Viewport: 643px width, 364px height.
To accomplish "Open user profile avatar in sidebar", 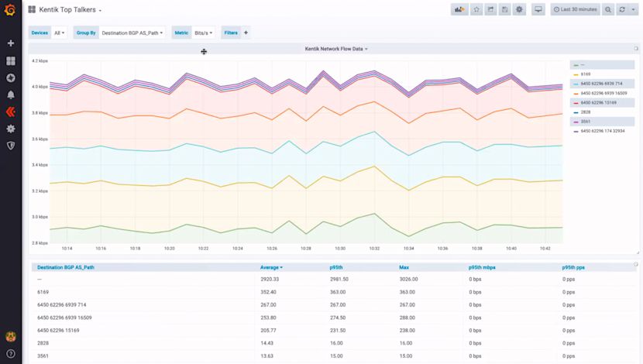I will point(11,337).
